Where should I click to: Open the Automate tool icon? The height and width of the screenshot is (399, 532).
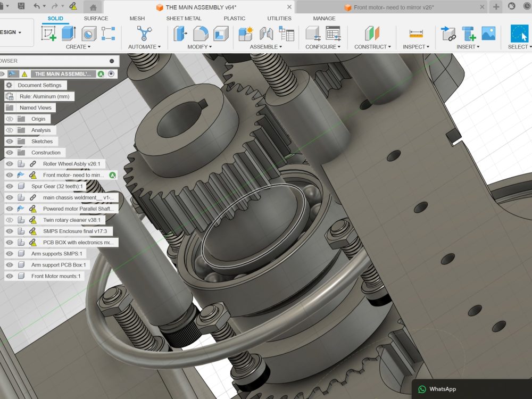(144, 34)
